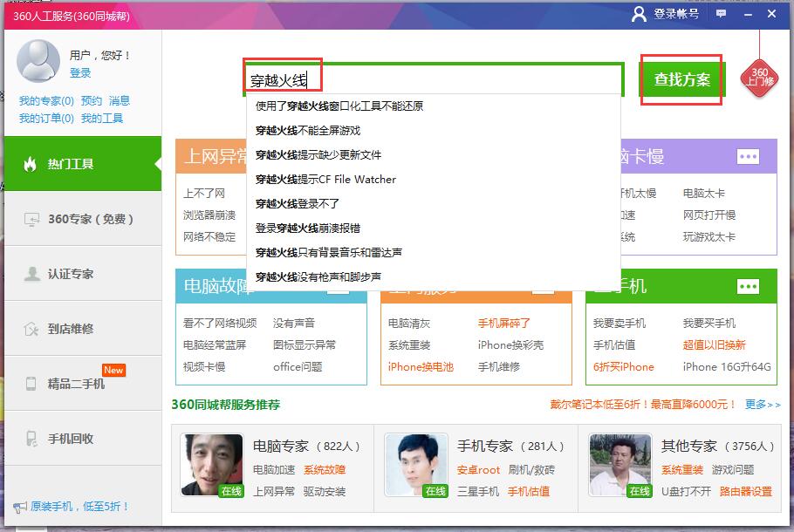Click 6折买iPhone link

[x=623, y=367]
